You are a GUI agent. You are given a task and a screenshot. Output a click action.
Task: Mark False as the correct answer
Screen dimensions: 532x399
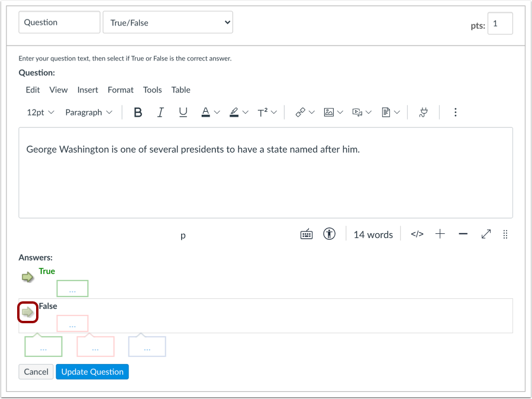27,312
